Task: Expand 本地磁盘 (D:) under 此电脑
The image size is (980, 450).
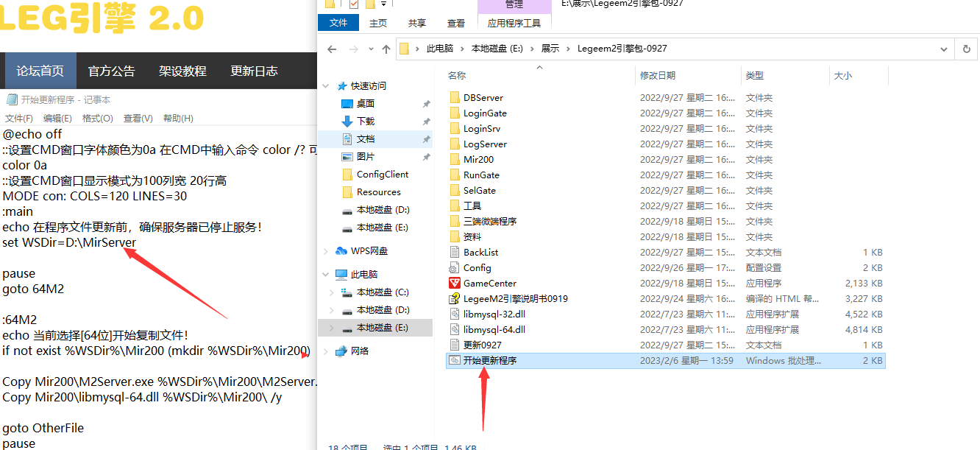Action: coord(333,310)
